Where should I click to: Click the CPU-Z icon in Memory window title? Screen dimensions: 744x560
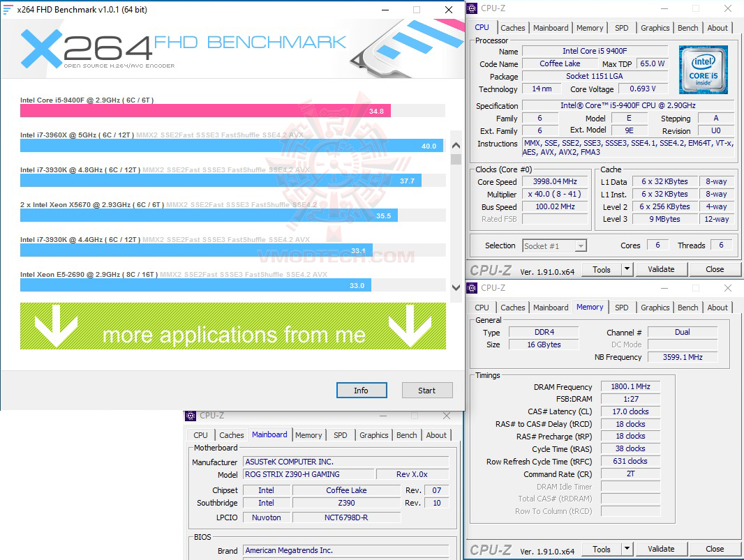point(472,288)
